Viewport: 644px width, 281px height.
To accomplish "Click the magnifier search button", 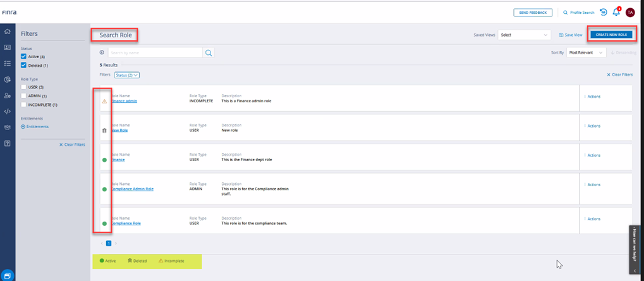I will pos(209,53).
